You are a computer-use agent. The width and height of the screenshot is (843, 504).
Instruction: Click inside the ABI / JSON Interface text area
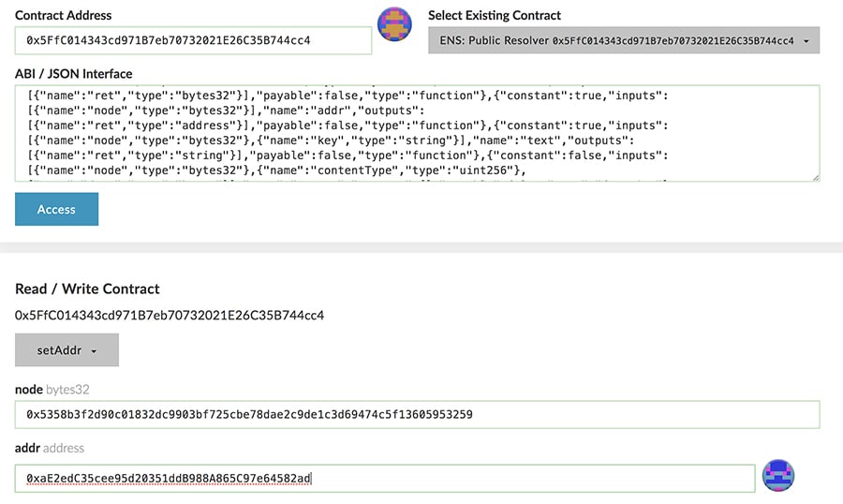click(x=417, y=132)
